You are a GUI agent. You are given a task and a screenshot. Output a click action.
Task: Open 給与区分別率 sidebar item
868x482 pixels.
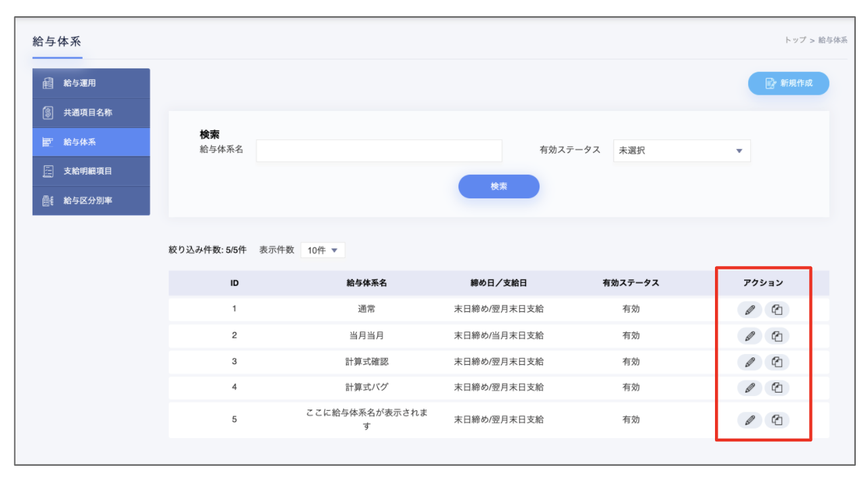91,201
